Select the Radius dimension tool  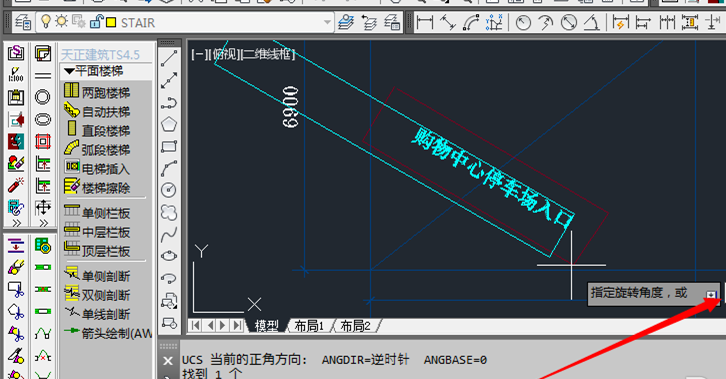(x=523, y=22)
